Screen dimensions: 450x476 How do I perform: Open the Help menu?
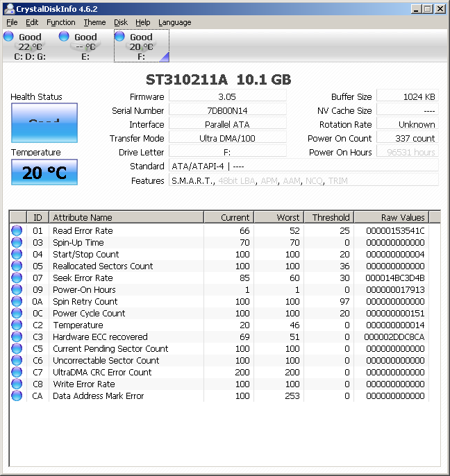point(143,22)
